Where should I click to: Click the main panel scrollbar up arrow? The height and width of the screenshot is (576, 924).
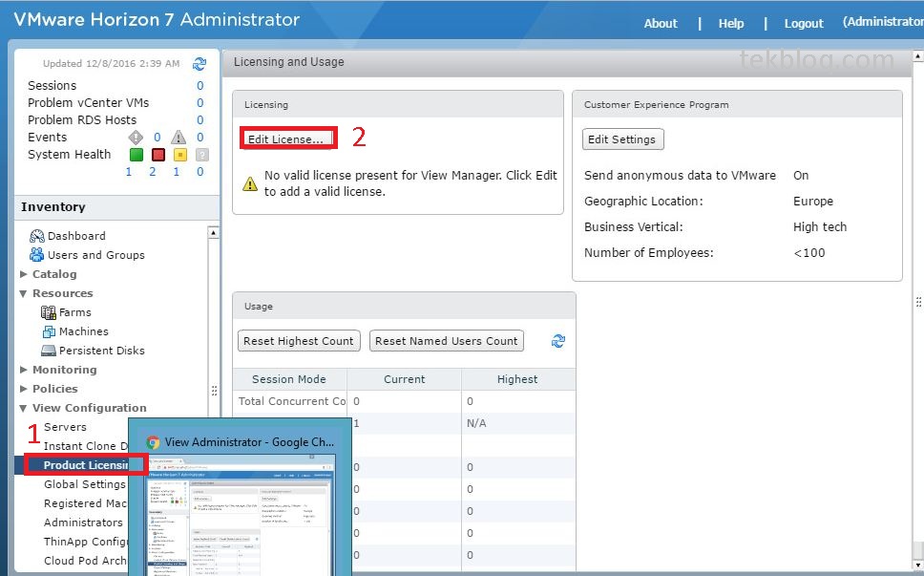(x=918, y=55)
